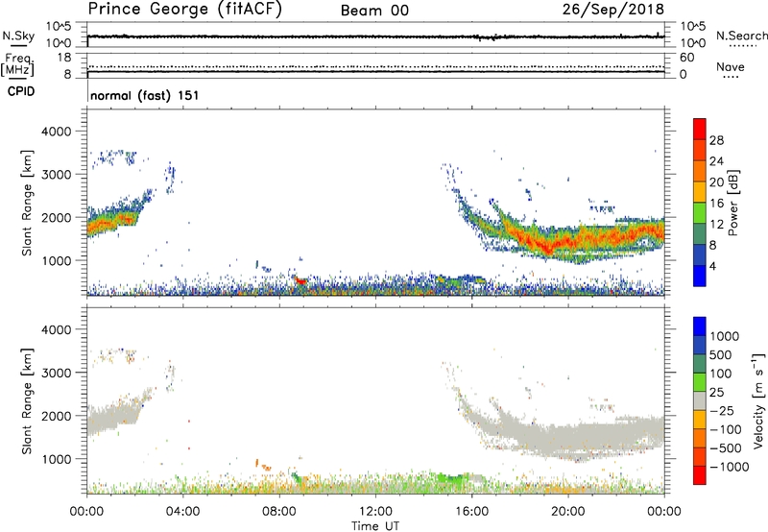Click the "16:00" time tick label
Viewport: 768px width, 532px height.
click(x=471, y=512)
